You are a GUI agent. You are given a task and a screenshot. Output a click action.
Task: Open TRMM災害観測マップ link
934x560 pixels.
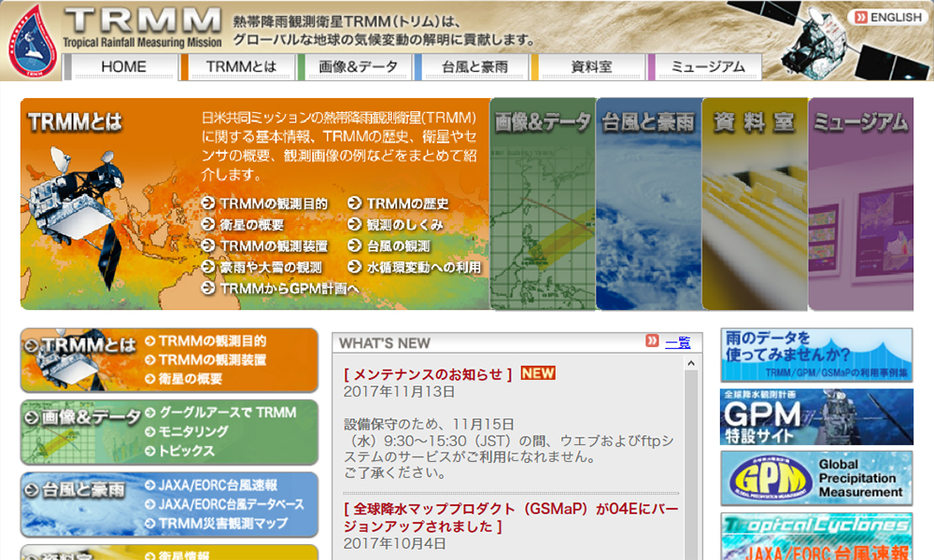point(223,524)
